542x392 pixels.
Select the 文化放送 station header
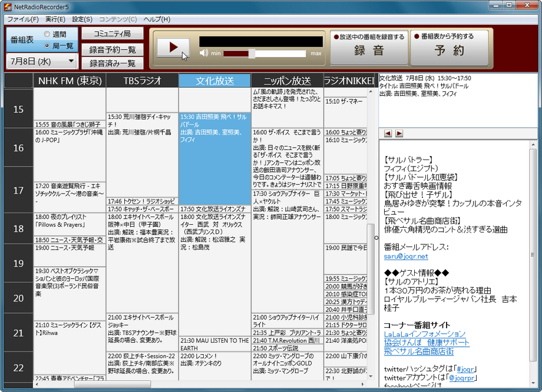(x=214, y=81)
